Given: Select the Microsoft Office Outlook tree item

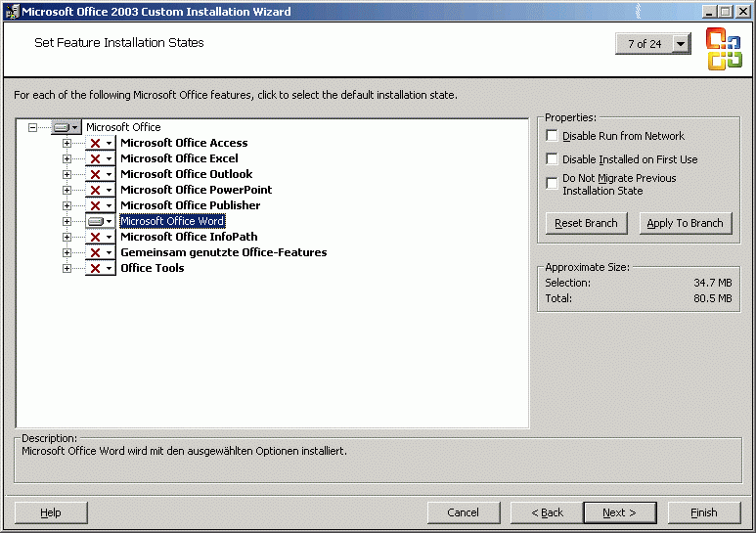Looking at the screenshot, I should click(x=187, y=174).
